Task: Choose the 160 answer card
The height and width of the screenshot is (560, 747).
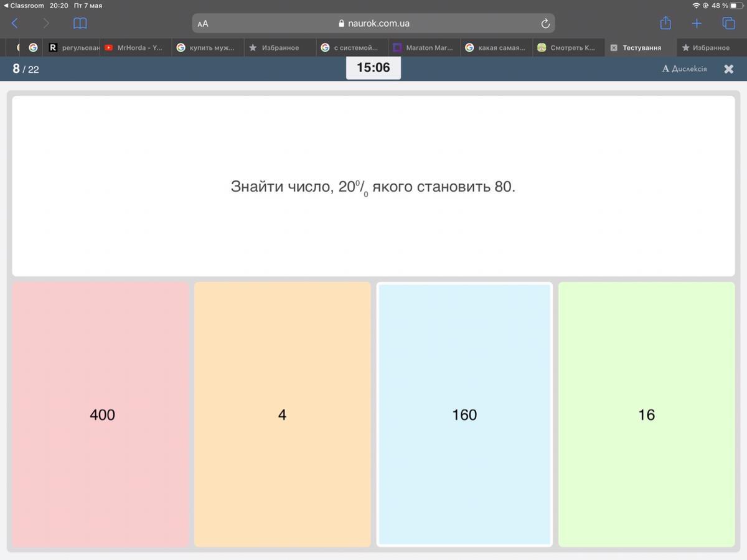Action: click(464, 414)
